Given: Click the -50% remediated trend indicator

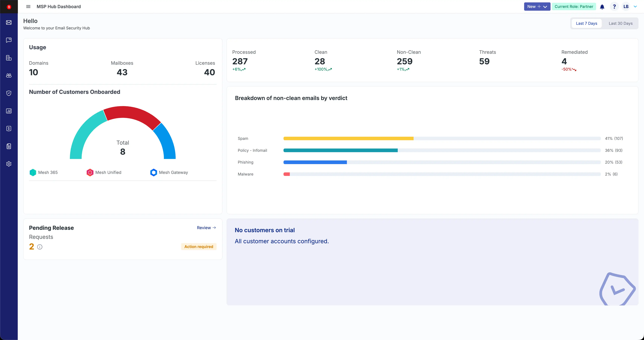Looking at the screenshot, I should (569, 69).
